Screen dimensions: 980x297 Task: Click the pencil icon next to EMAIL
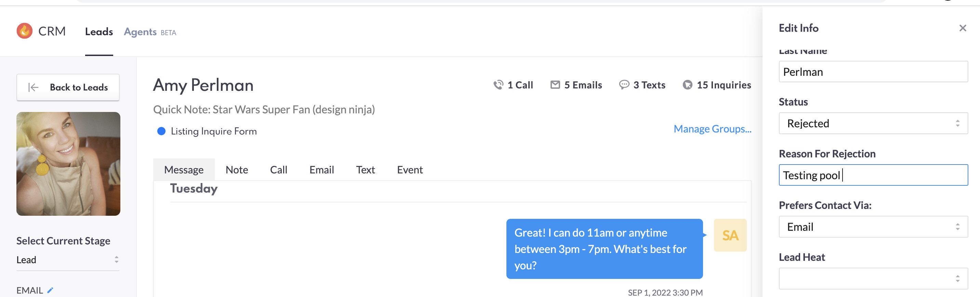(x=50, y=291)
